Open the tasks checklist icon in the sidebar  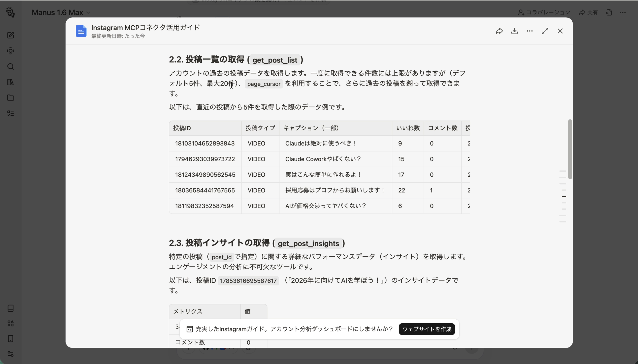click(x=10, y=113)
